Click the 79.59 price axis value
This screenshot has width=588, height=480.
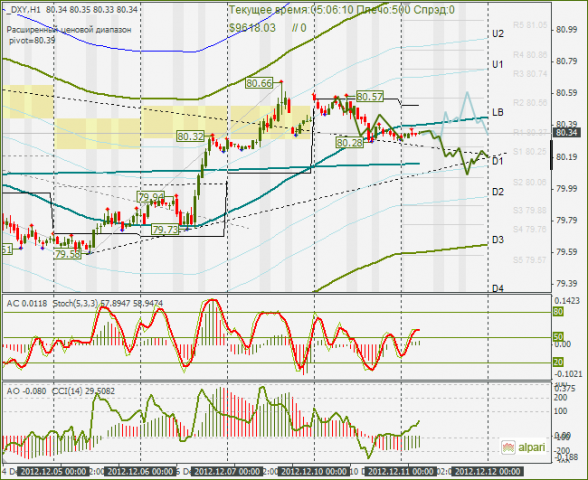pyautogui.click(x=566, y=252)
